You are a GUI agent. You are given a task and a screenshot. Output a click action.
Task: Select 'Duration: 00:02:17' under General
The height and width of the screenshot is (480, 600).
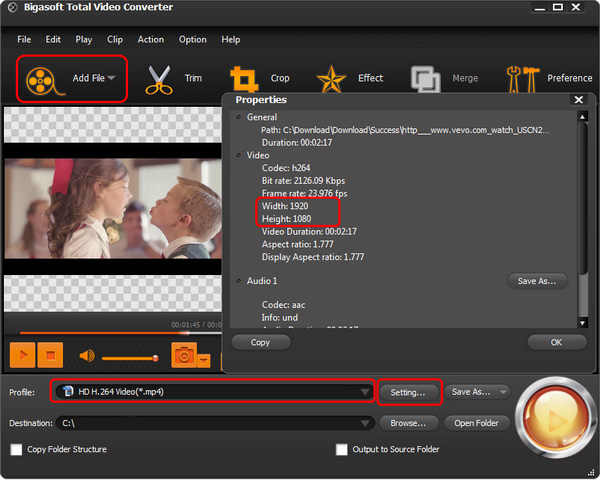(x=297, y=142)
